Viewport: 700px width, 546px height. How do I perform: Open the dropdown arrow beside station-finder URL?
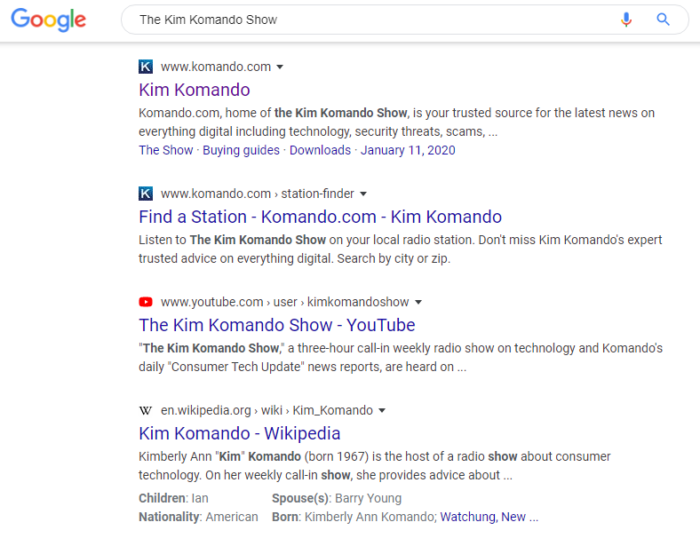pyautogui.click(x=363, y=194)
